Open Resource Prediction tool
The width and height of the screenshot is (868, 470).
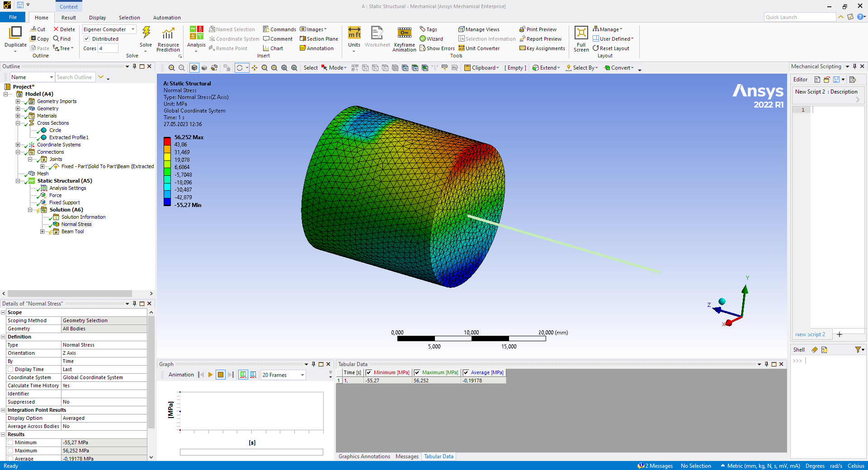[168, 39]
